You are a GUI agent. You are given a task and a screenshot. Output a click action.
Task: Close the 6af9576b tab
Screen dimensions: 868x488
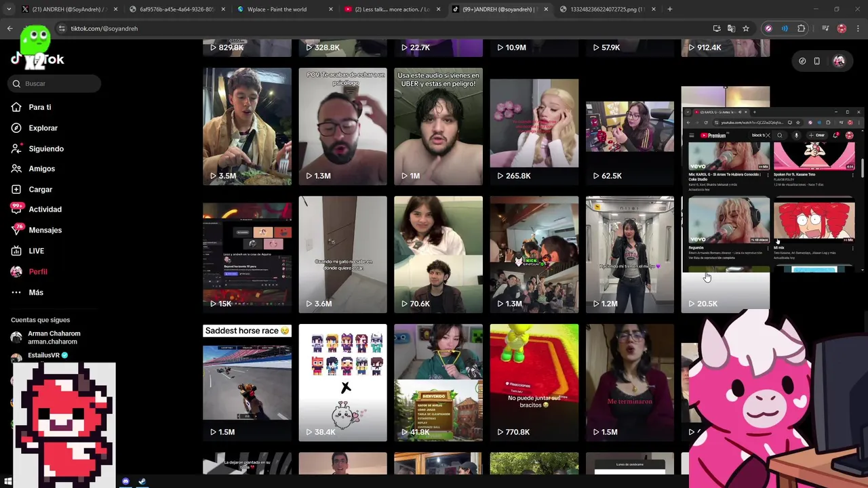coord(223,9)
